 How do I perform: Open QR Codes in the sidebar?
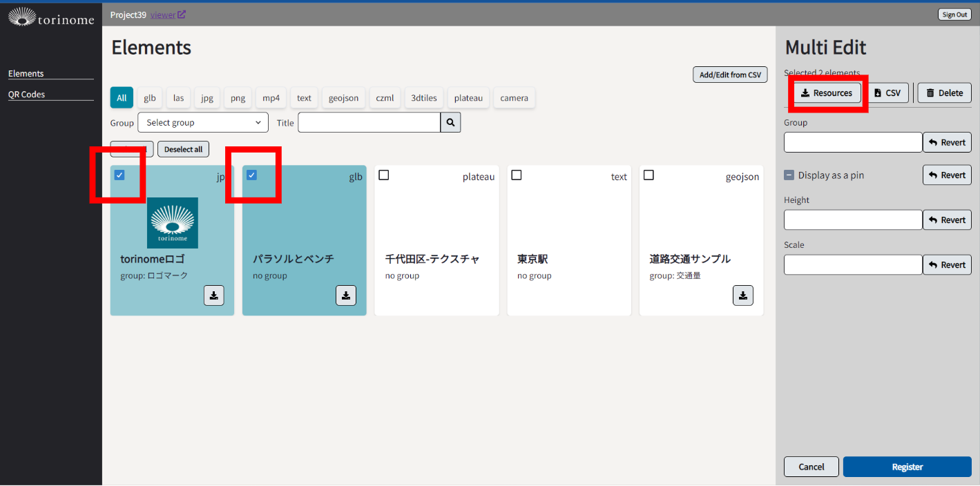pos(26,95)
